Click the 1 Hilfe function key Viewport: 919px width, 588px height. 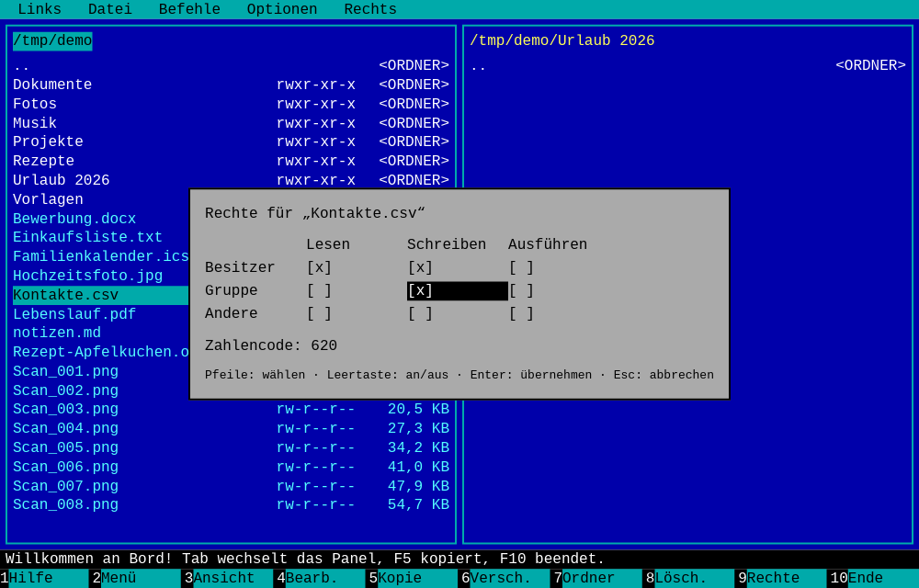[44, 578]
